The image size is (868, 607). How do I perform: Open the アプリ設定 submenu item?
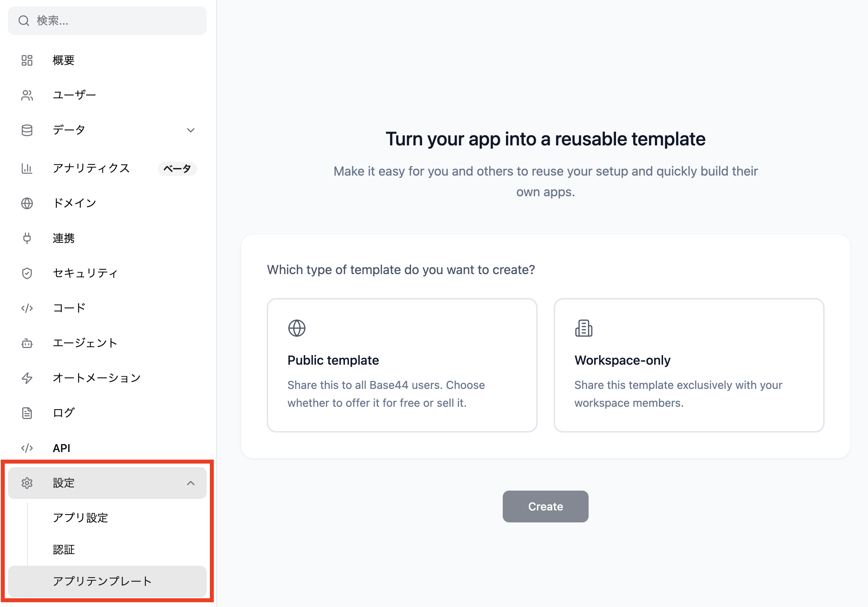pyautogui.click(x=81, y=518)
